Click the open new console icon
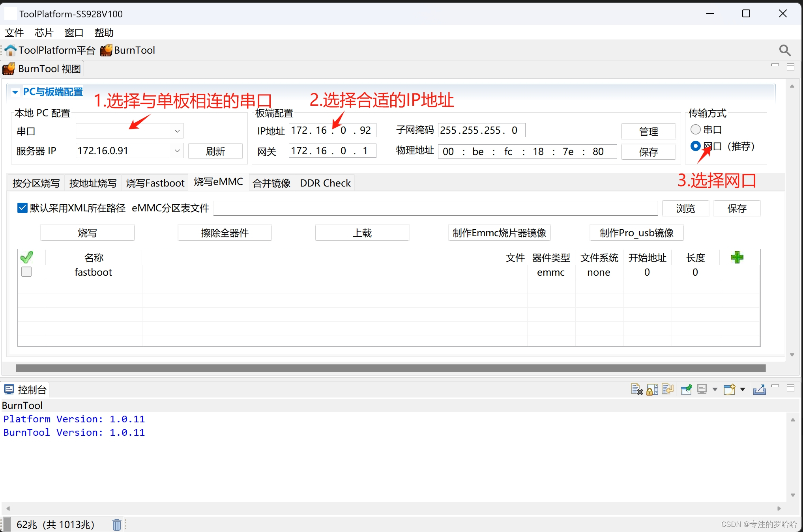 point(729,389)
